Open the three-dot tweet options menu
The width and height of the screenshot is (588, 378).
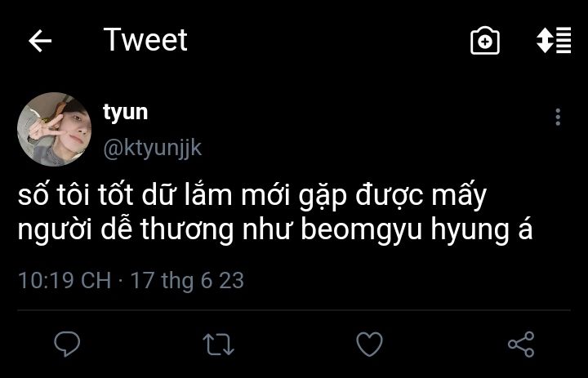[x=558, y=117]
